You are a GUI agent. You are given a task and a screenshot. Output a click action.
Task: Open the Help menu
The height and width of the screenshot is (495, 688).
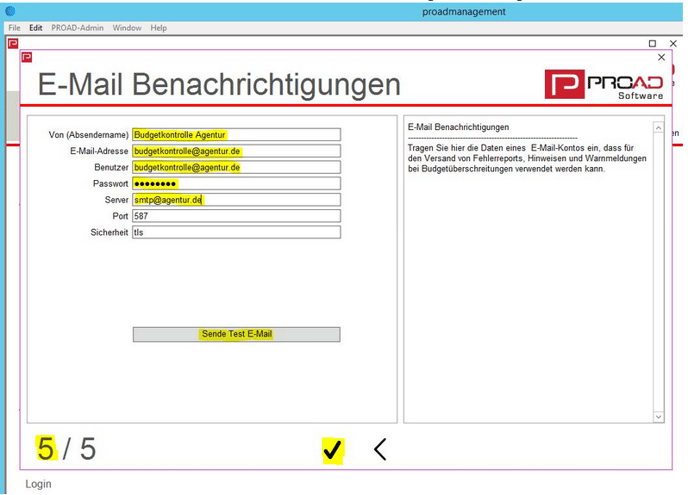click(x=159, y=28)
